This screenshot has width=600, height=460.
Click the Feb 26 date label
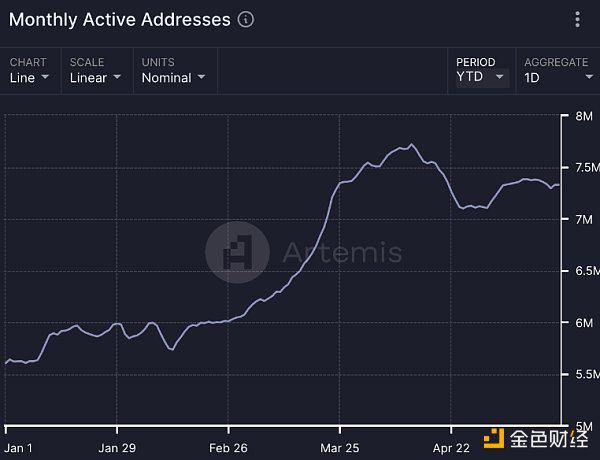(x=228, y=448)
